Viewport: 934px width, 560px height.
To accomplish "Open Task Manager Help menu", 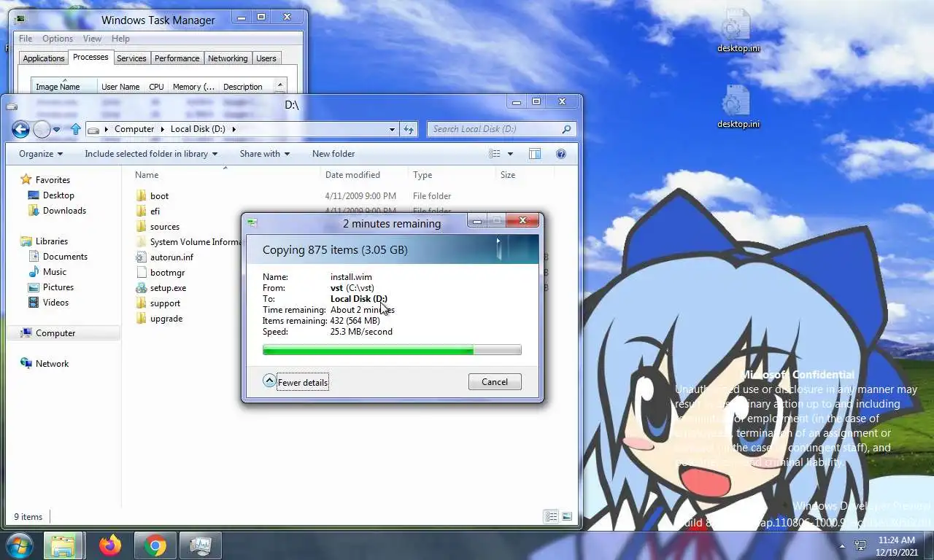I will click(x=120, y=39).
